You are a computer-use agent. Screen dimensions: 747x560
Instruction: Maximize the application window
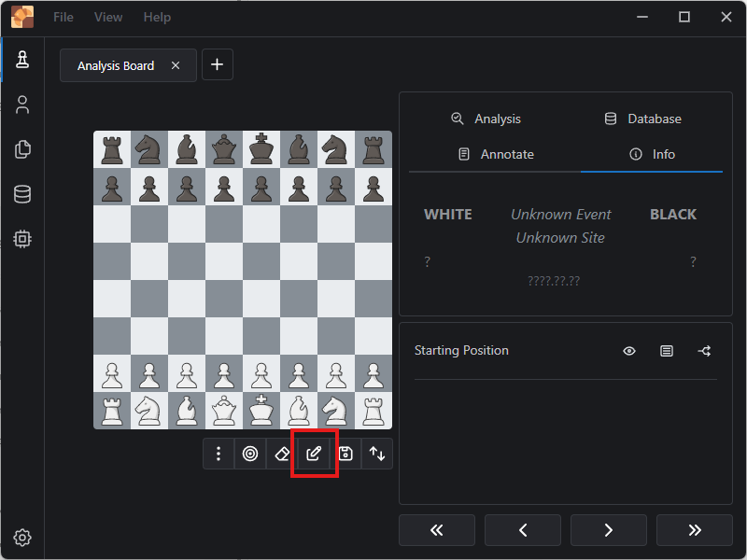pos(684,17)
